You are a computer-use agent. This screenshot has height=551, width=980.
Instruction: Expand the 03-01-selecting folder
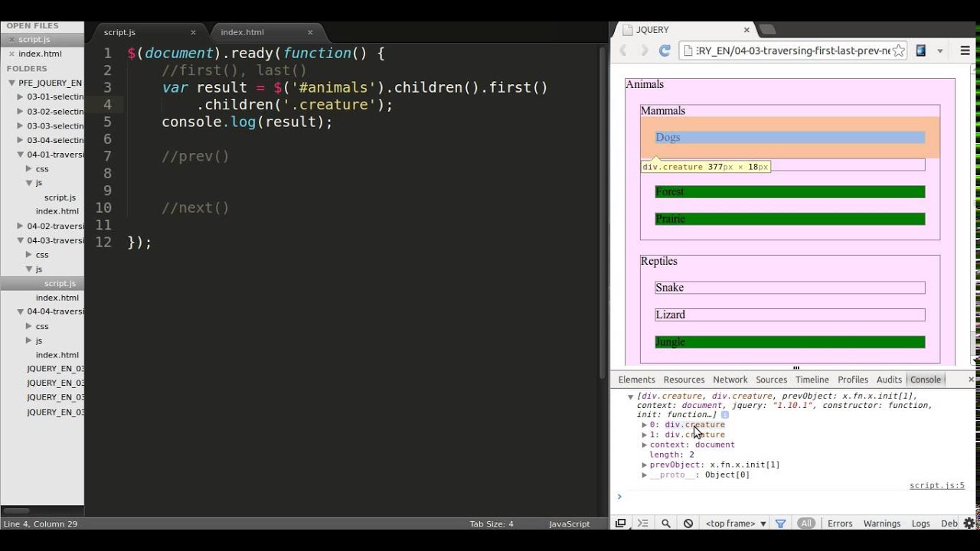pos(21,97)
